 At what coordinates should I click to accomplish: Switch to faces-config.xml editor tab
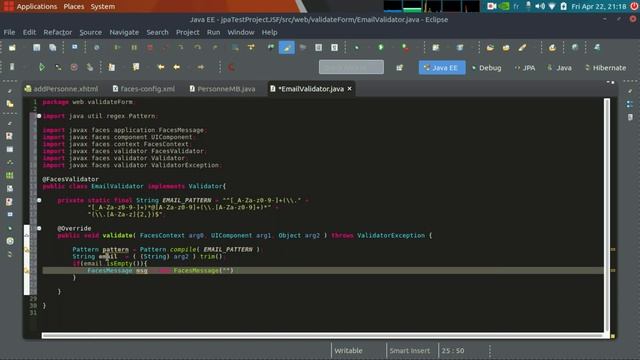143,89
